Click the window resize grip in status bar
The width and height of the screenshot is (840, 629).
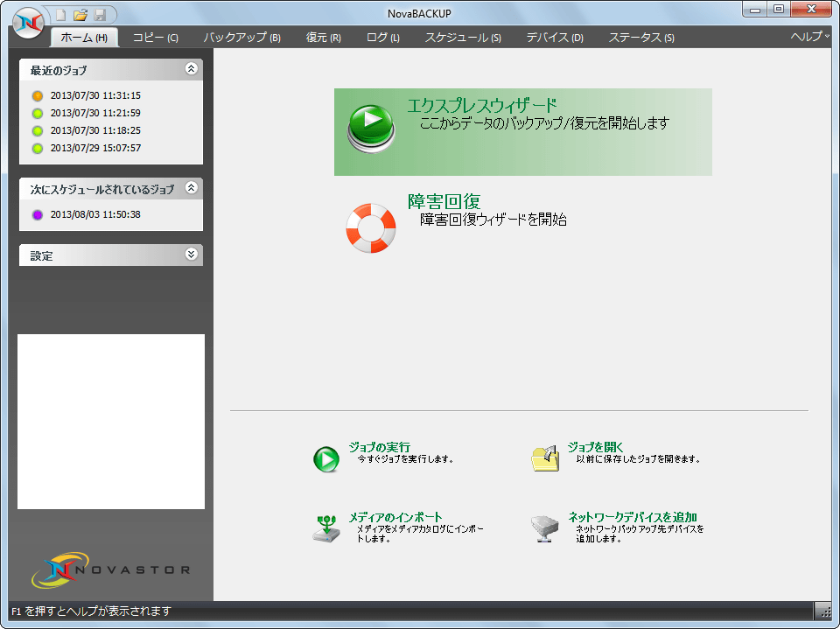(822, 611)
